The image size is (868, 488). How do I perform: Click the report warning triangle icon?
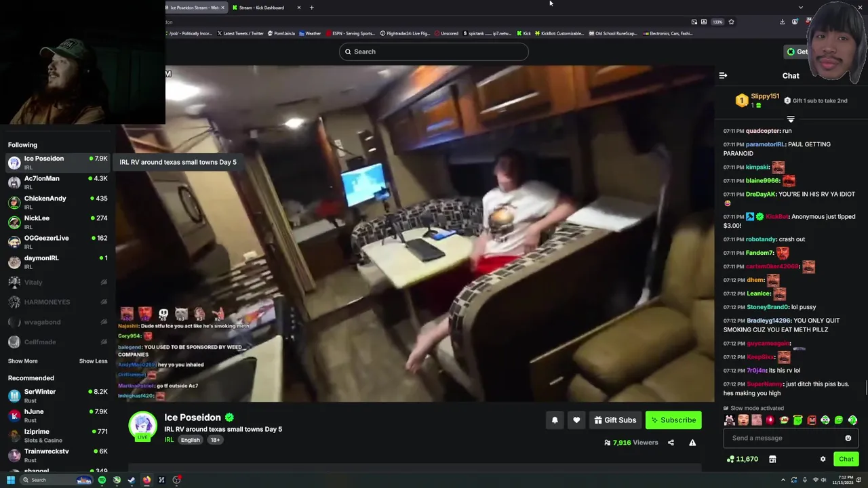click(692, 443)
